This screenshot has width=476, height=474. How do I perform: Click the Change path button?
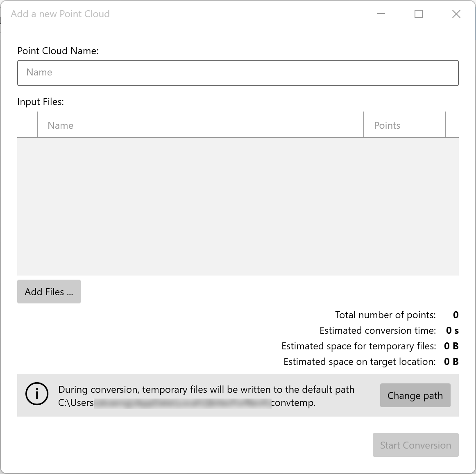(x=415, y=395)
